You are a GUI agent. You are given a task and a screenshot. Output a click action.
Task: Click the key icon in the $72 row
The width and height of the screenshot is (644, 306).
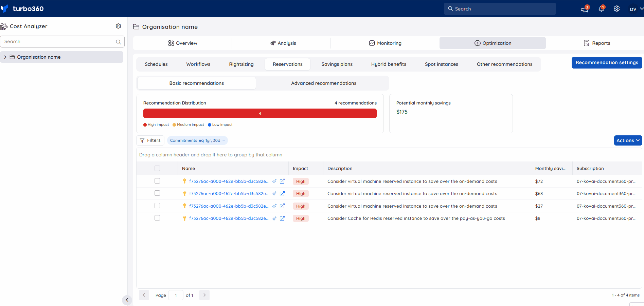pos(184,181)
